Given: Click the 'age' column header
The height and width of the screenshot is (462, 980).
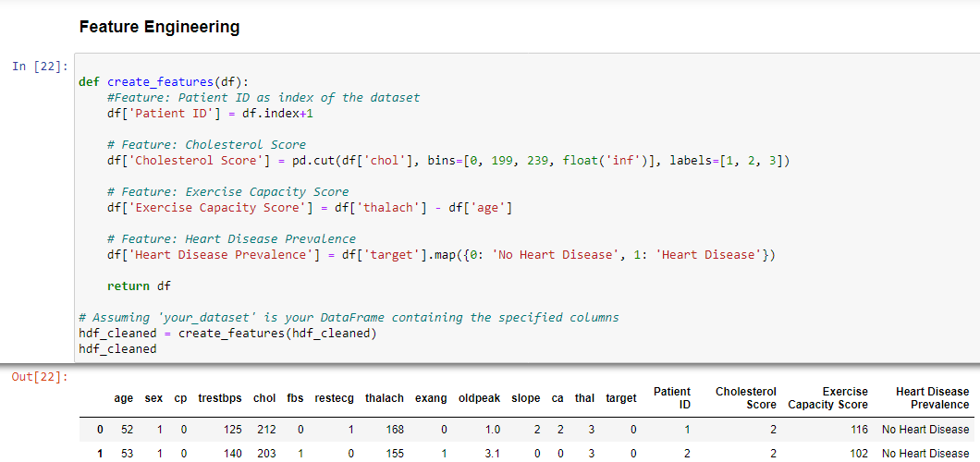Looking at the screenshot, I should pos(124,397).
